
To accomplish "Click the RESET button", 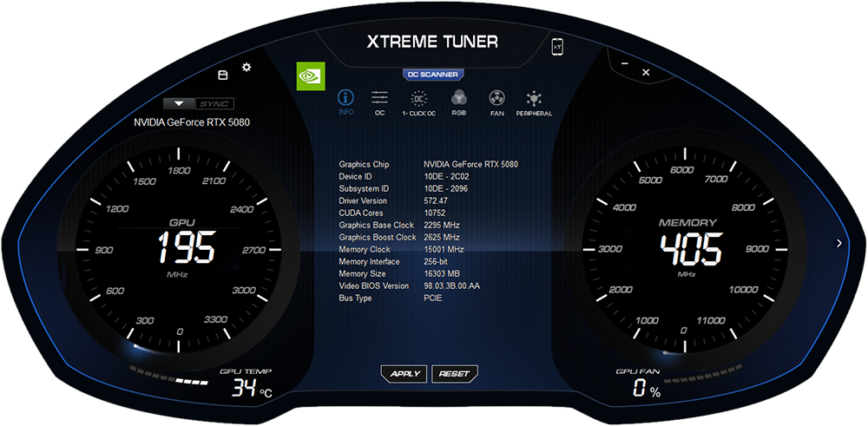I will (x=454, y=373).
